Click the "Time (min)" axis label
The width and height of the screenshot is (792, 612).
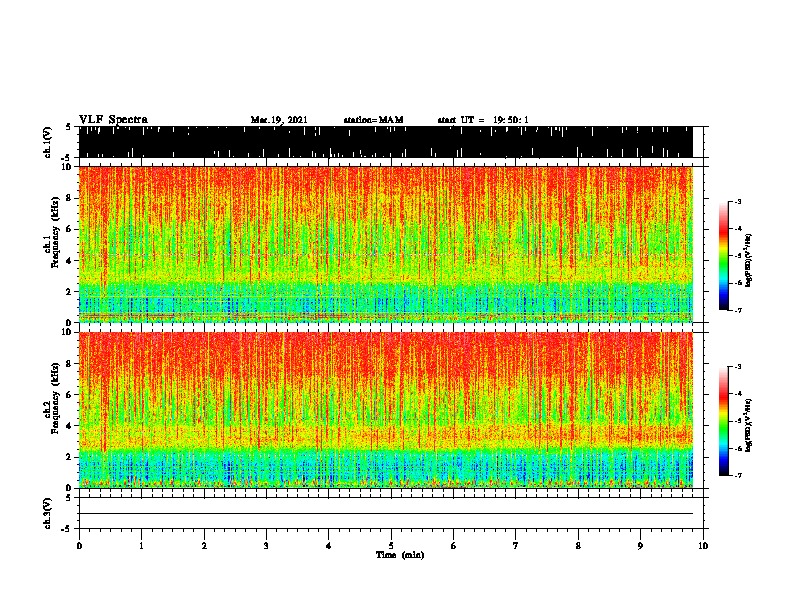pos(400,555)
